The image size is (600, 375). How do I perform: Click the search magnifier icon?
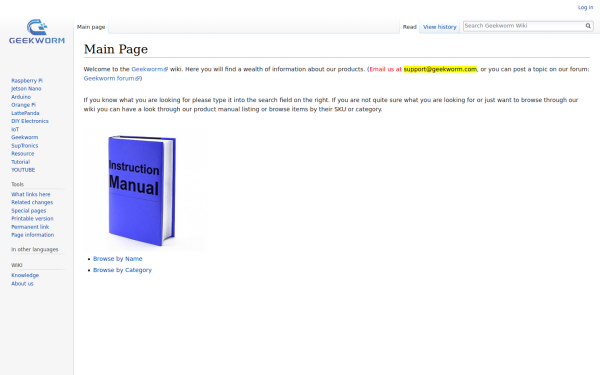[x=588, y=26]
